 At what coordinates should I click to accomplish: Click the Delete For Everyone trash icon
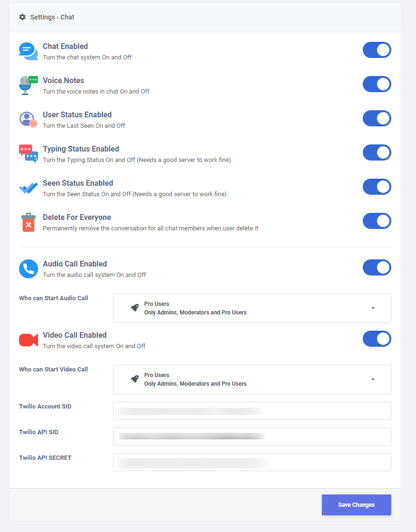click(29, 223)
